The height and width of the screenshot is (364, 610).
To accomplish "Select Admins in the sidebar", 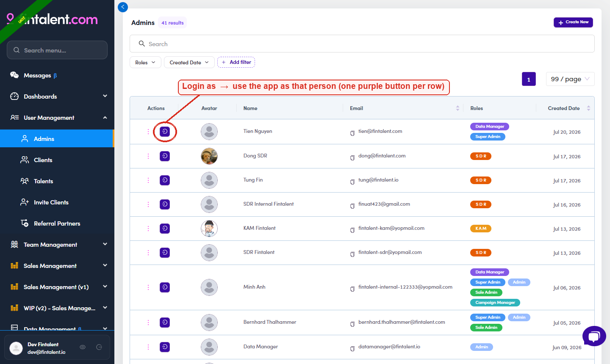I will [x=57, y=139].
